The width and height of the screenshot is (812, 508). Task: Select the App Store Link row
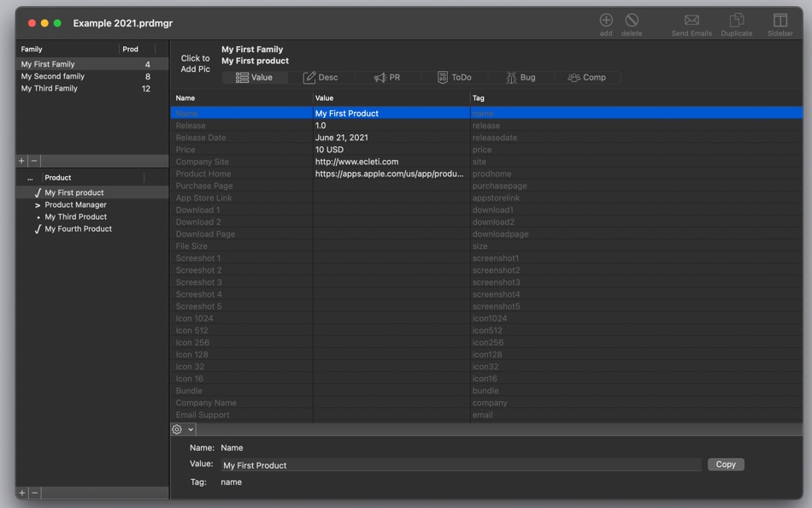(487, 198)
